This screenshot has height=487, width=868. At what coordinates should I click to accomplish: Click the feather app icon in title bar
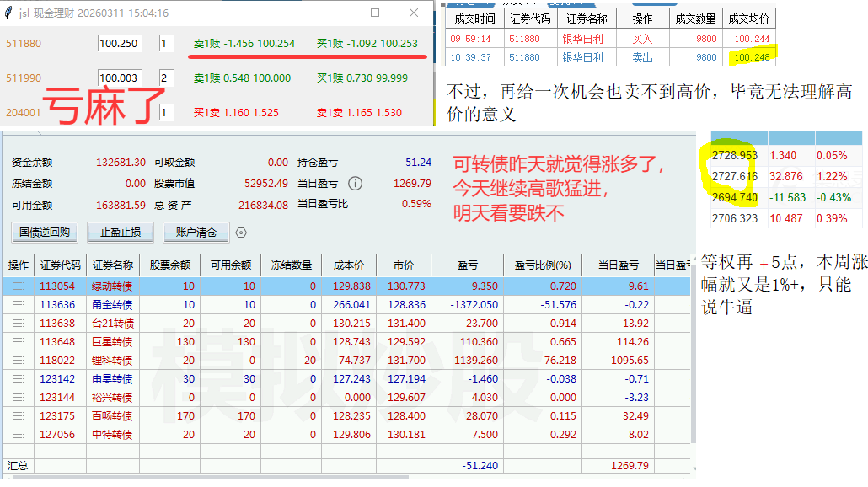click(x=8, y=13)
